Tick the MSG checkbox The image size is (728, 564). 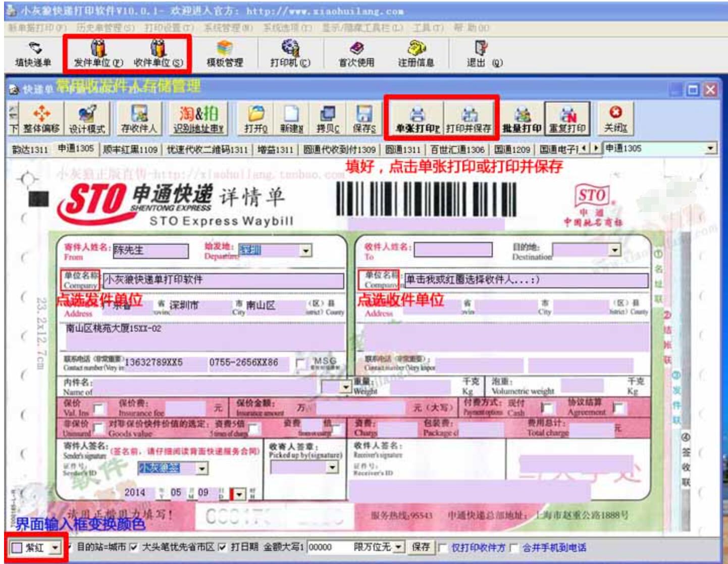coord(301,364)
